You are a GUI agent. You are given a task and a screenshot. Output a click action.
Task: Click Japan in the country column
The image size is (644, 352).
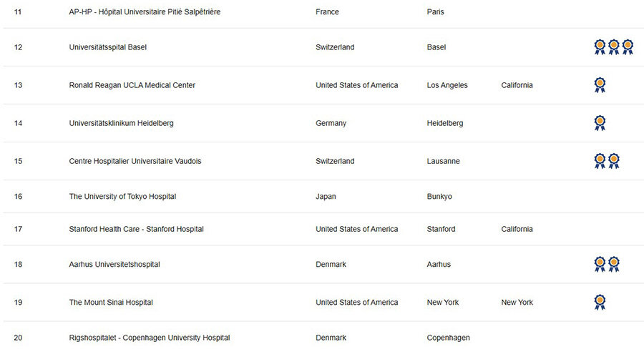point(326,196)
